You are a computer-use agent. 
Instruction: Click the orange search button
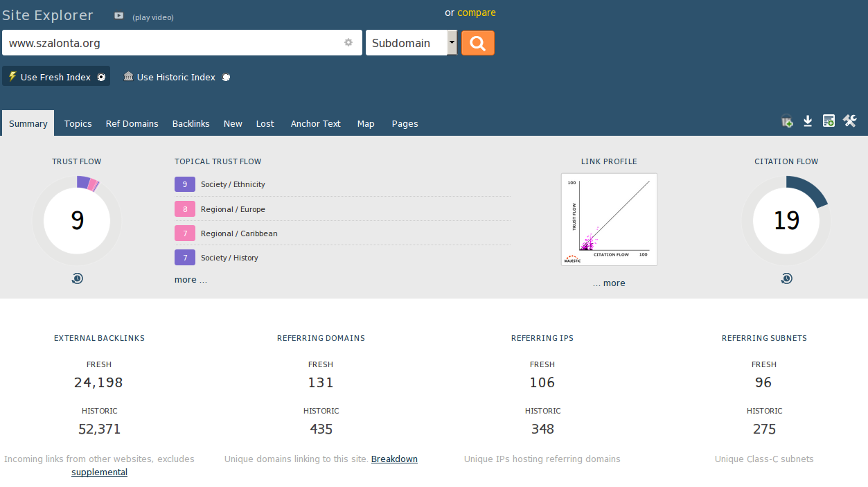pos(477,43)
